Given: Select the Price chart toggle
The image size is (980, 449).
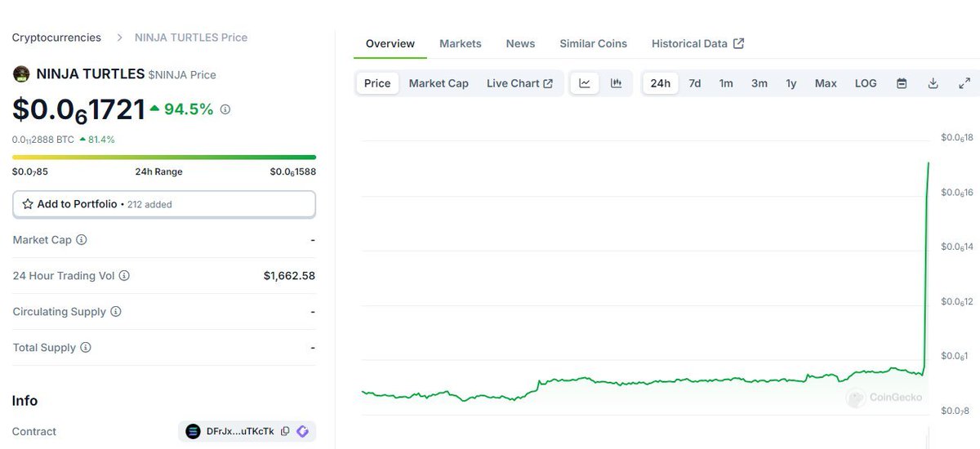Looking at the screenshot, I should 377,83.
